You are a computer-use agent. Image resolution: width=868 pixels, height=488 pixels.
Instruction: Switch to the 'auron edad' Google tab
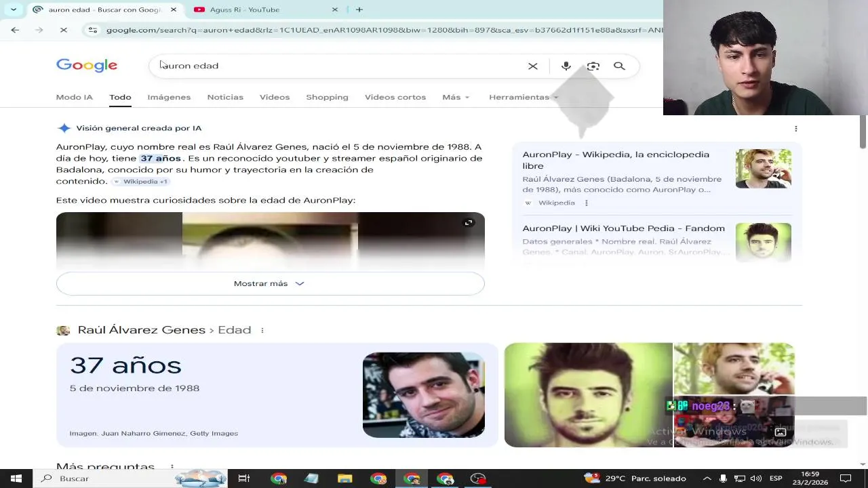coord(105,9)
